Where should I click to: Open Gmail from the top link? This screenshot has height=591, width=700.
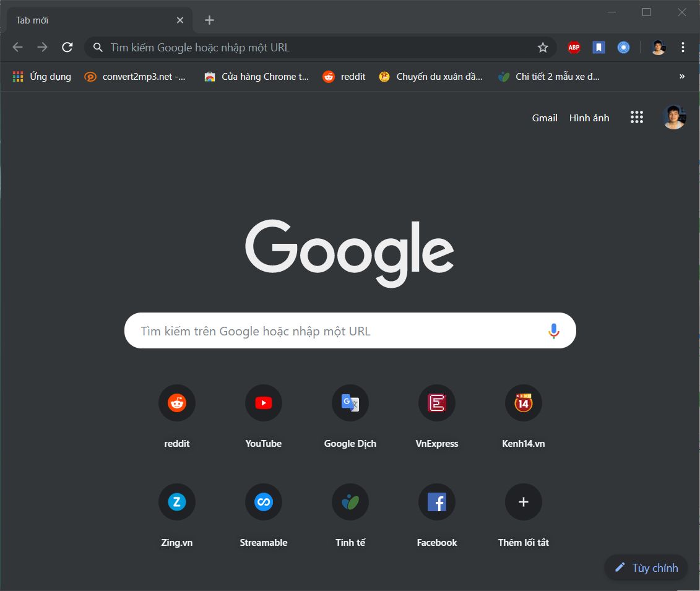545,118
